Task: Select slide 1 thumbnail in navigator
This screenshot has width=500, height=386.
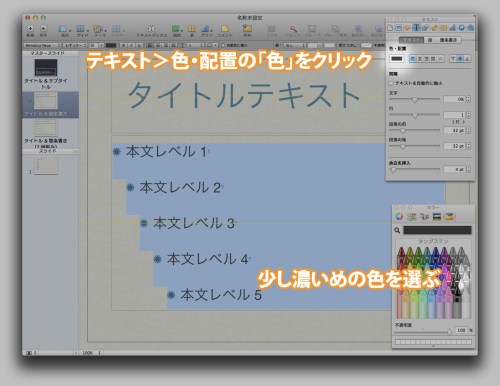Action: [46, 166]
